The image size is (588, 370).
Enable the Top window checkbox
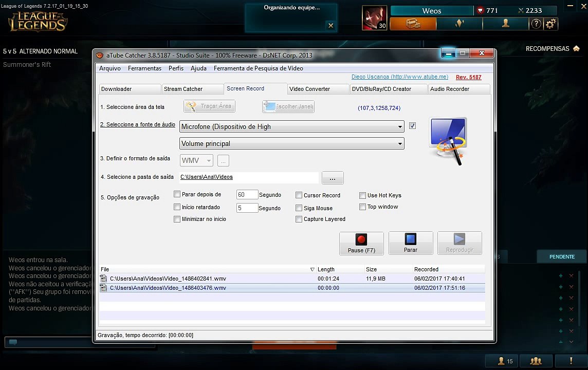[363, 207]
